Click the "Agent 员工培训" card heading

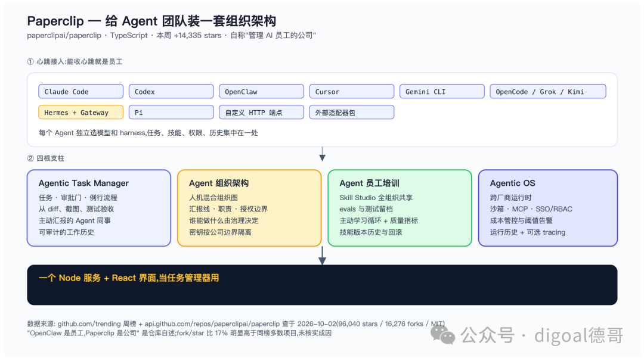pyautogui.click(x=370, y=183)
